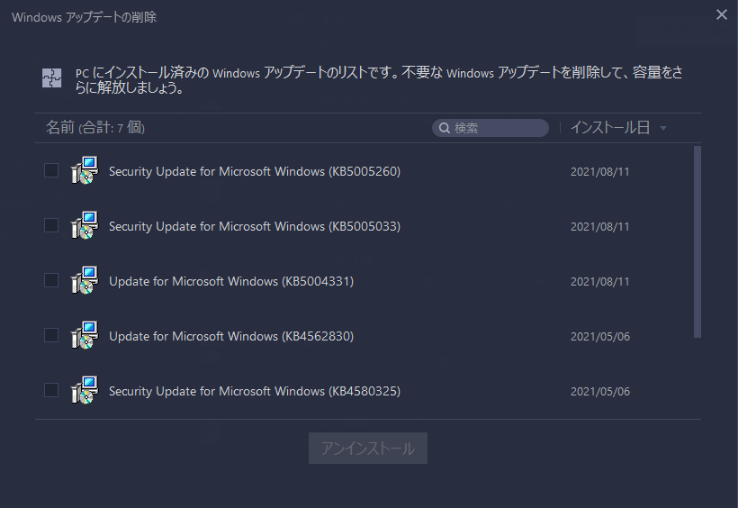Click the Windows アップデートの削除 window title
The width and height of the screenshot is (738, 508).
tap(84, 17)
